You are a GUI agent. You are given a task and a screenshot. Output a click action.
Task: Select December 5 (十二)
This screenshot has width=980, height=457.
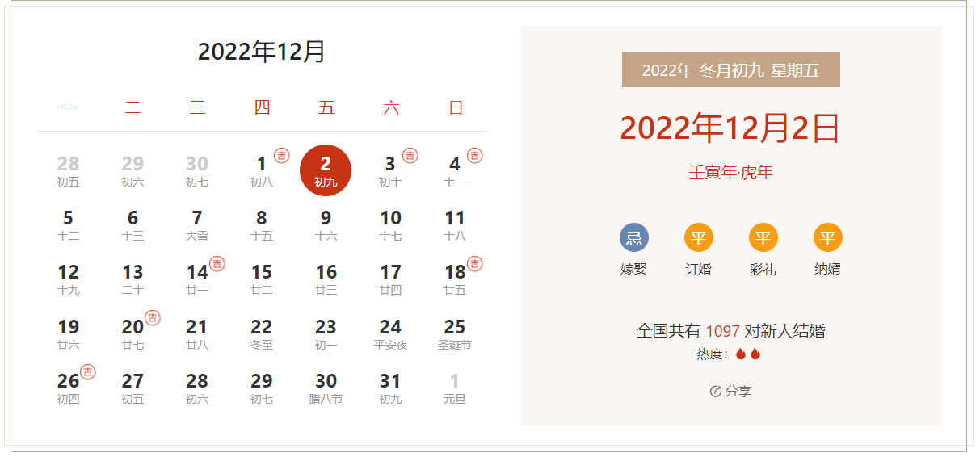68,225
